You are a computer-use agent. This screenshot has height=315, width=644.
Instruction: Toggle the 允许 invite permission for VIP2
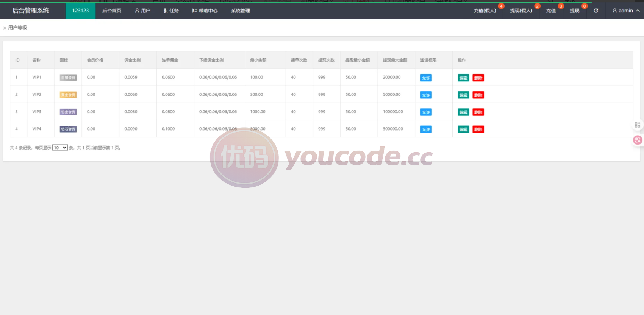[426, 95]
